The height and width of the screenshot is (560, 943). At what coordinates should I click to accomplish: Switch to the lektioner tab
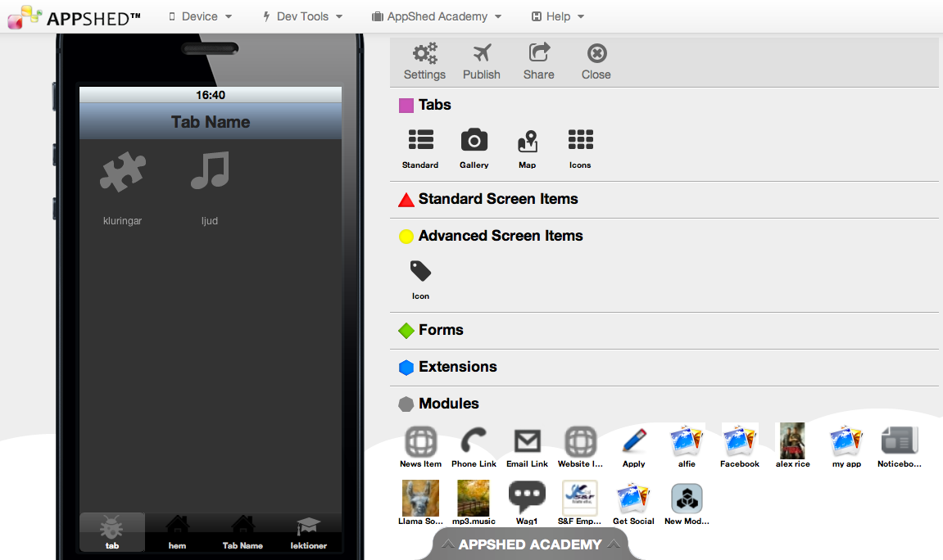pyautogui.click(x=309, y=532)
